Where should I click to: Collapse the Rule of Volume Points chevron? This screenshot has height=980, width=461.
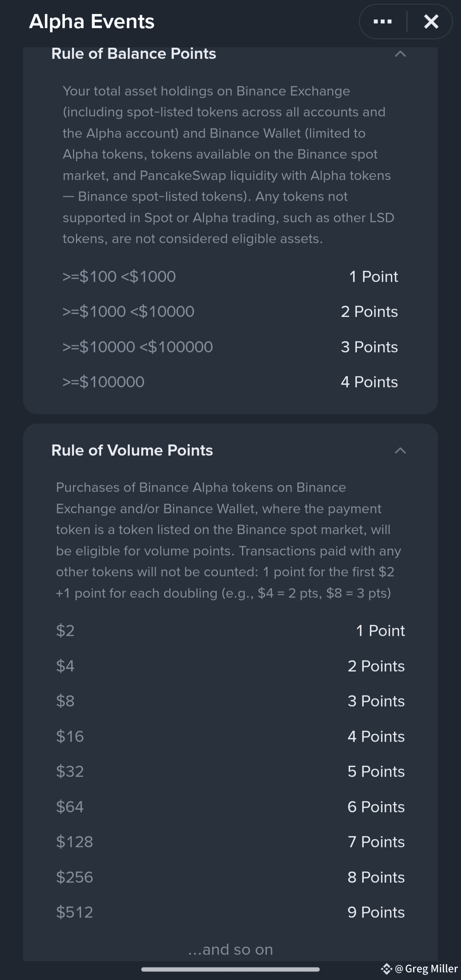(400, 451)
